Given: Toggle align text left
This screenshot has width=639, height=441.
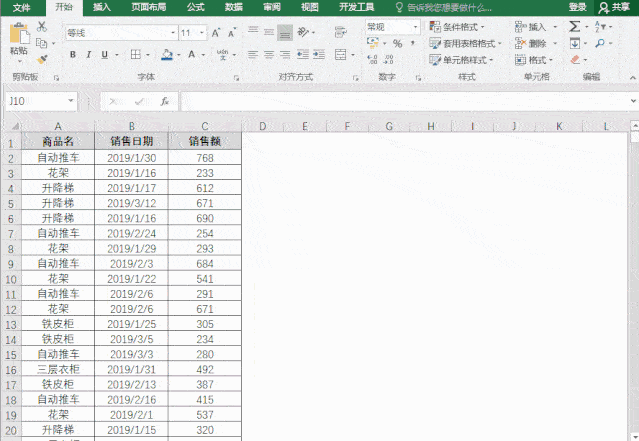Looking at the screenshot, I should pos(253,54).
